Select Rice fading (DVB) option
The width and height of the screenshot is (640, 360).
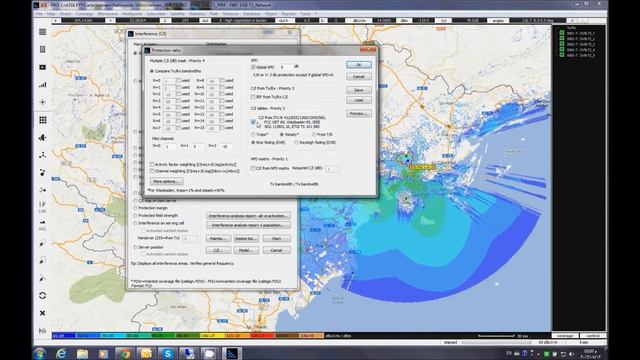(x=253, y=142)
